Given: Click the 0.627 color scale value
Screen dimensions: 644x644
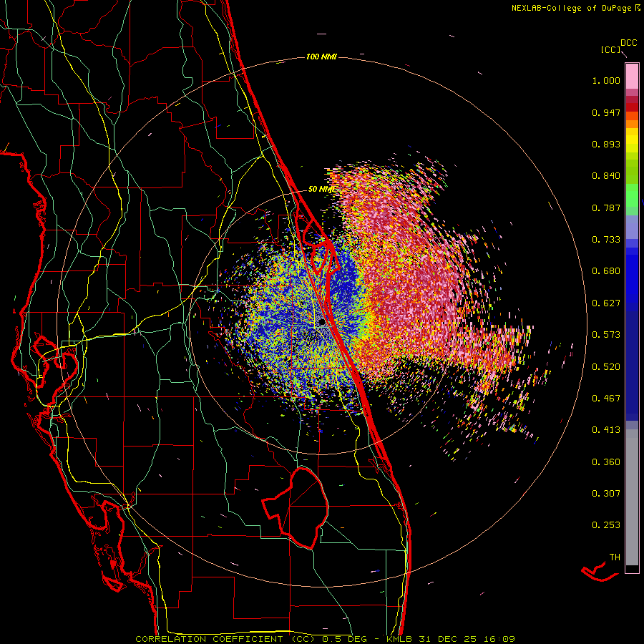Looking at the screenshot, I should click(x=606, y=303).
